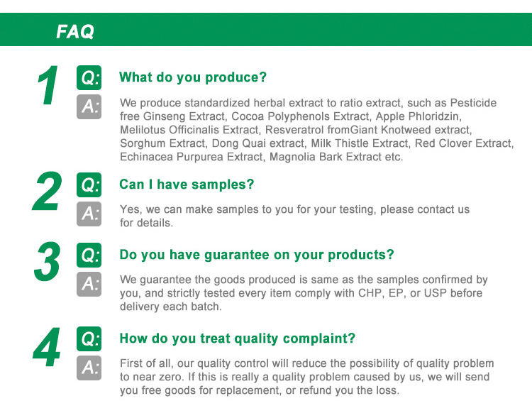
Task: Select the FAQ header title
Action: [75, 32]
